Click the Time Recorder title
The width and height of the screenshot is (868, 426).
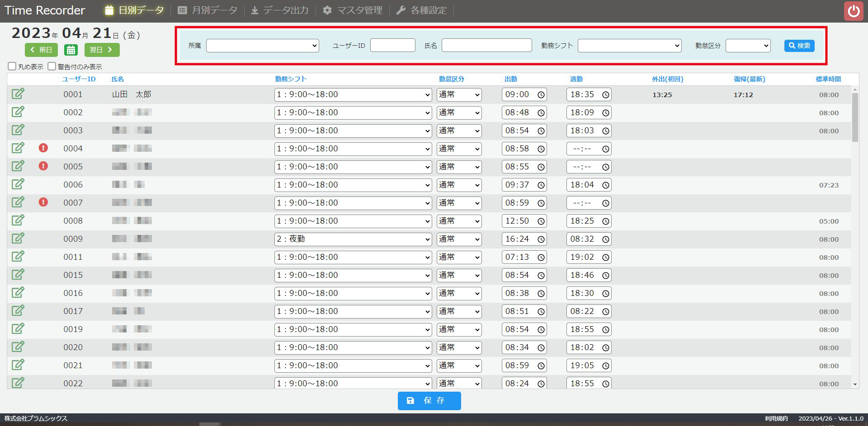pyautogui.click(x=45, y=10)
